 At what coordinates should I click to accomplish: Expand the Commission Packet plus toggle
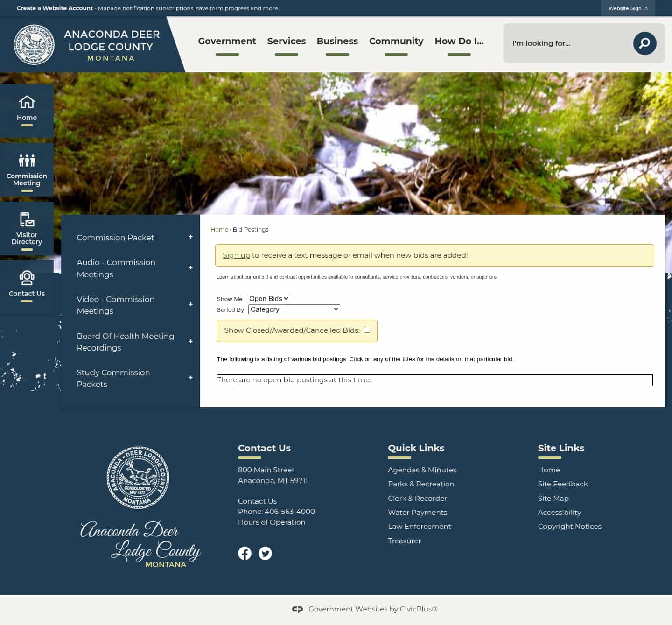coord(190,237)
